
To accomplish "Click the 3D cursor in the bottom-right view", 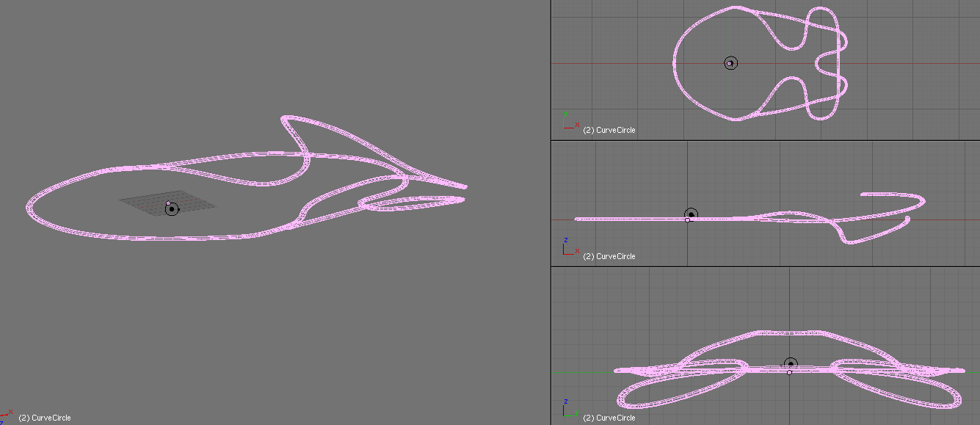I will pyautogui.click(x=791, y=364).
